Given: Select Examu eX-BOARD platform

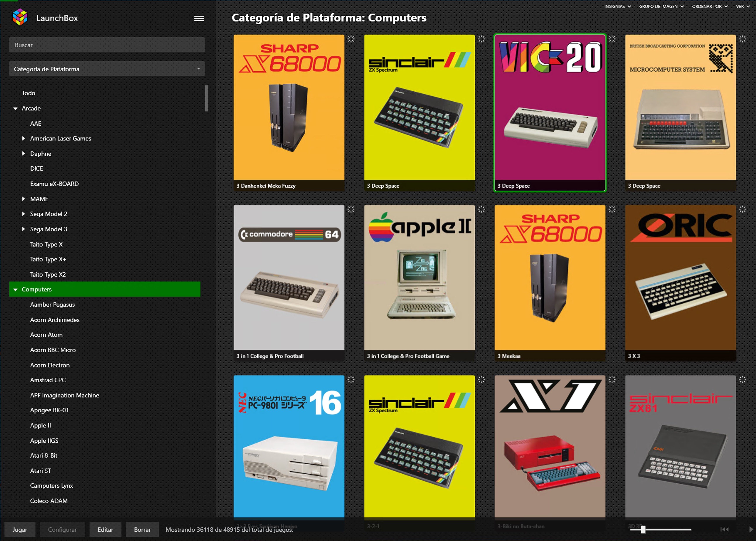Looking at the screenshot, I should click(54, 184).
